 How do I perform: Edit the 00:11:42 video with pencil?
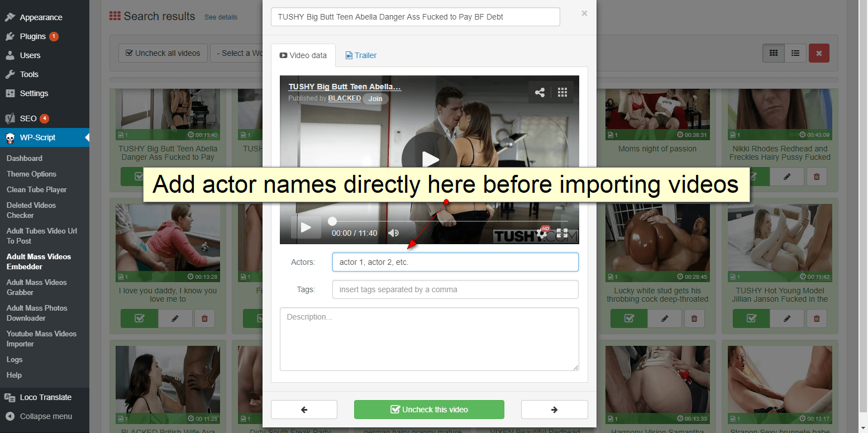point(787,318)
